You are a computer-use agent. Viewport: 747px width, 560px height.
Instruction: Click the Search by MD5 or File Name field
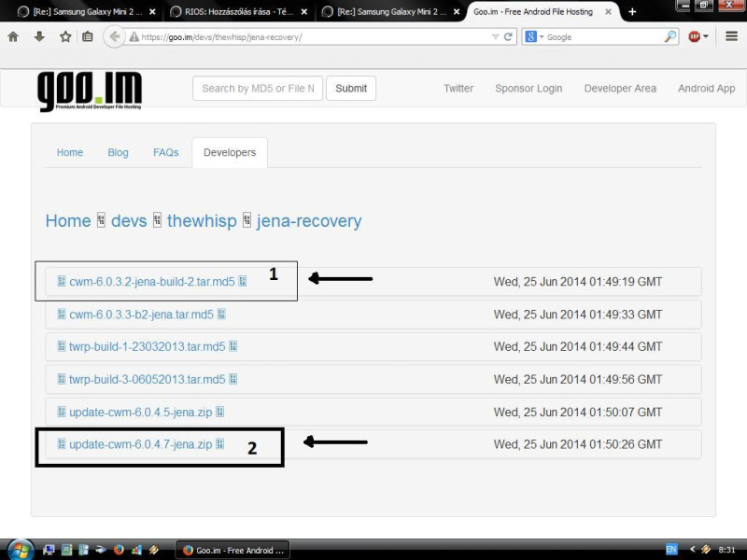pos(258,88)
